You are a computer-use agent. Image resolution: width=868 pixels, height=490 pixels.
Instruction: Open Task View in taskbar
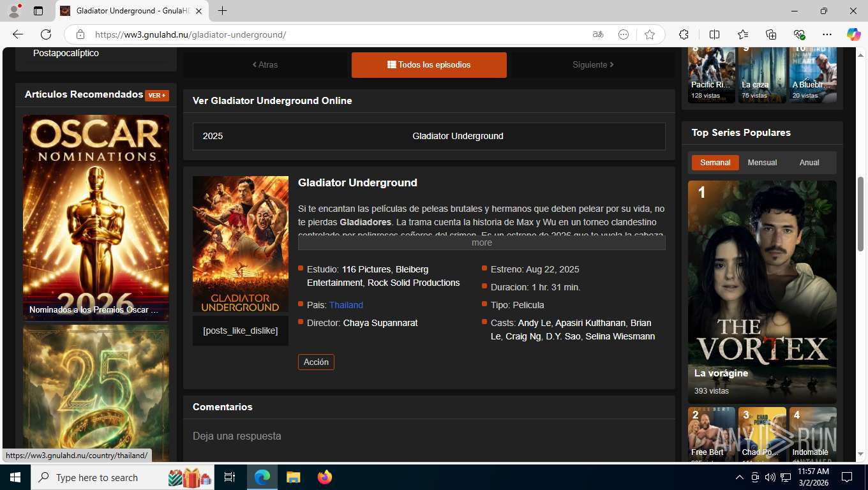click(230, 477)
